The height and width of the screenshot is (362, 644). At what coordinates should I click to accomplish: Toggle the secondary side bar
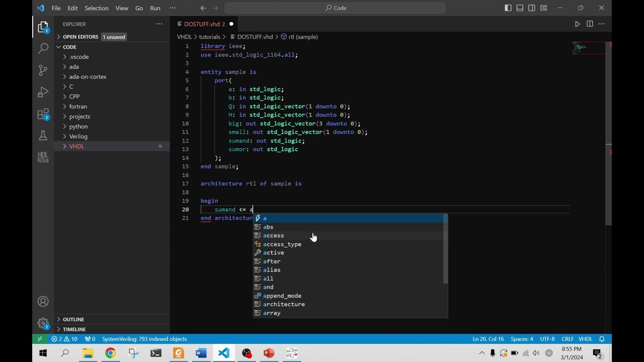tap(532, 8)
